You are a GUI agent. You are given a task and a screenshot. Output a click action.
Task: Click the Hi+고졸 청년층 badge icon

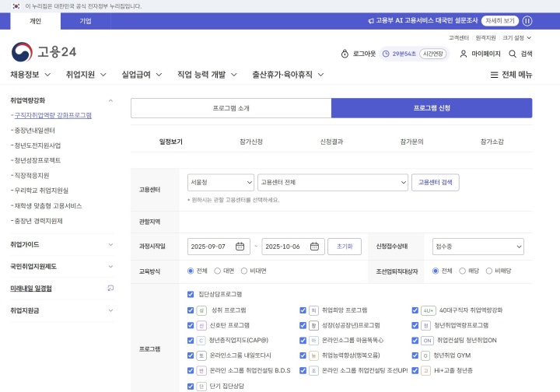coord(425,370)
